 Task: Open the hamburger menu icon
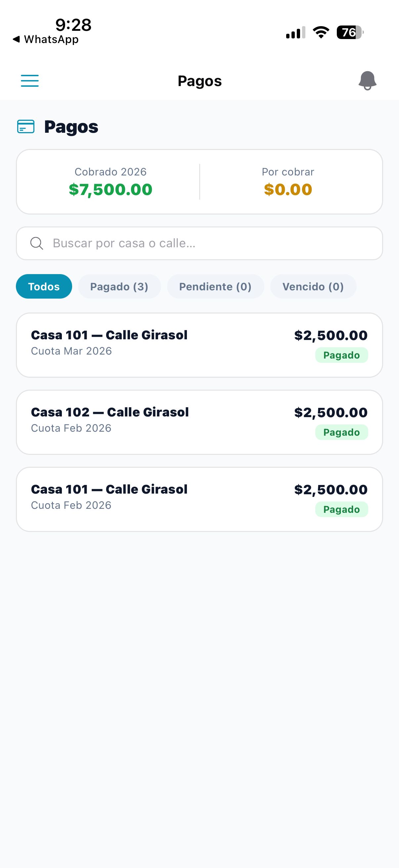click(30, 81)
